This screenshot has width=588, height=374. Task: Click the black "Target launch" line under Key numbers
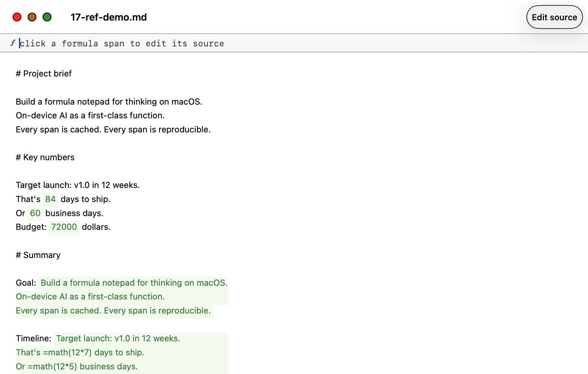click(x=77, y=185)
